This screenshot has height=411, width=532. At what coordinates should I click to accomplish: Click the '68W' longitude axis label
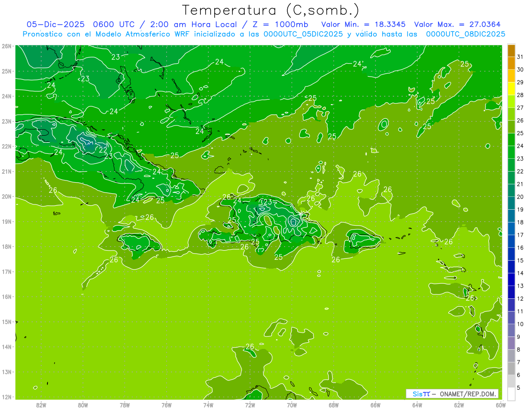click(333, 404)
